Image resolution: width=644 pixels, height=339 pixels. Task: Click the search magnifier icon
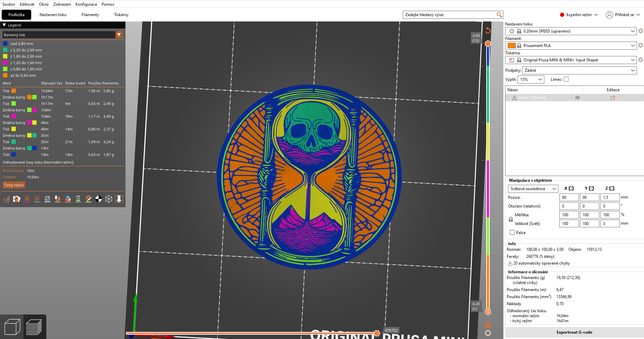point(499,15)
